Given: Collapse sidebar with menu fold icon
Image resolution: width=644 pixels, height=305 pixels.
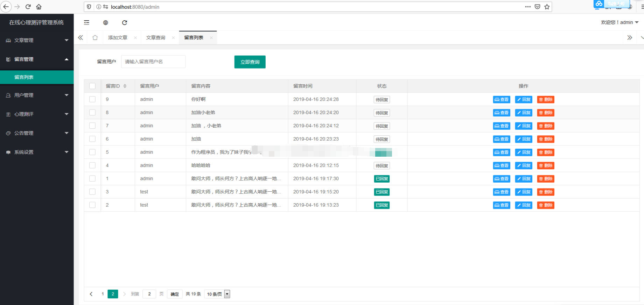Looking at the screenshot, I should (86, 22).
